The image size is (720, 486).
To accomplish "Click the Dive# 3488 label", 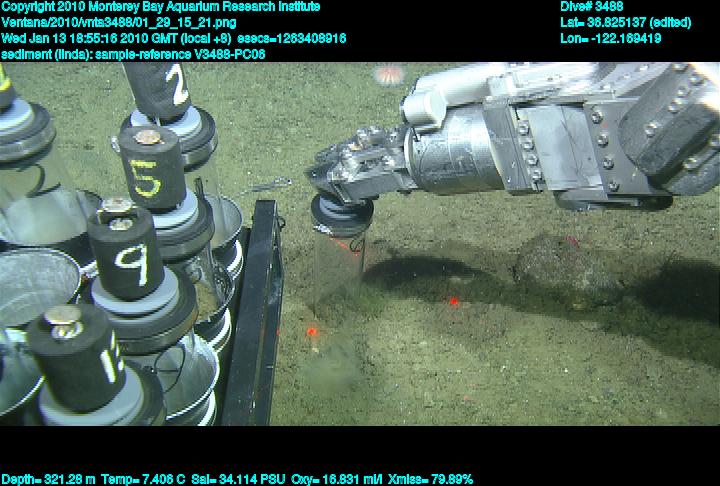I will click(x=592, y=7).
